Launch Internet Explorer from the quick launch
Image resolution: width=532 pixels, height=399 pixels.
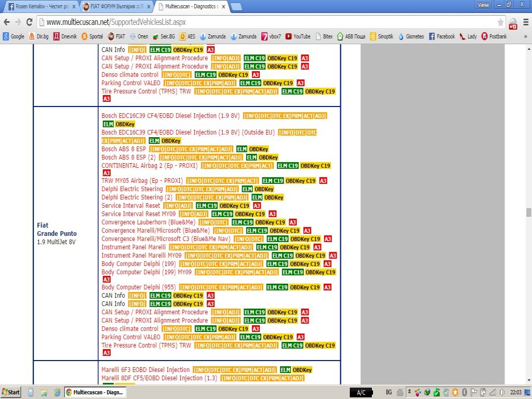click(57, 392)
